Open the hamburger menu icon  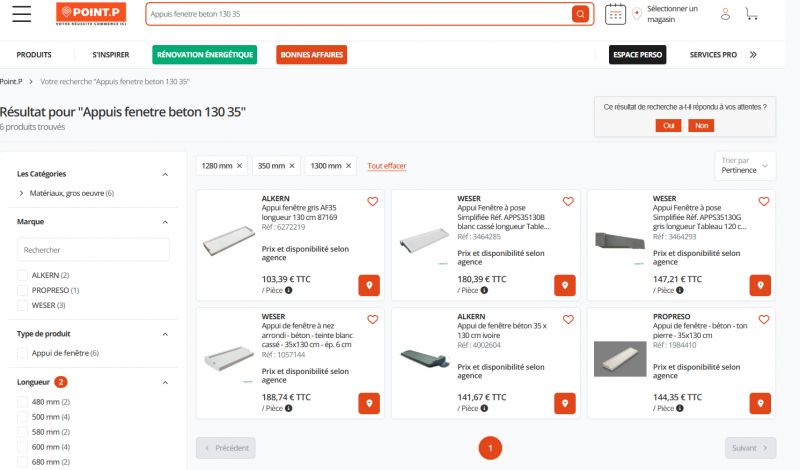coord(21,13)
